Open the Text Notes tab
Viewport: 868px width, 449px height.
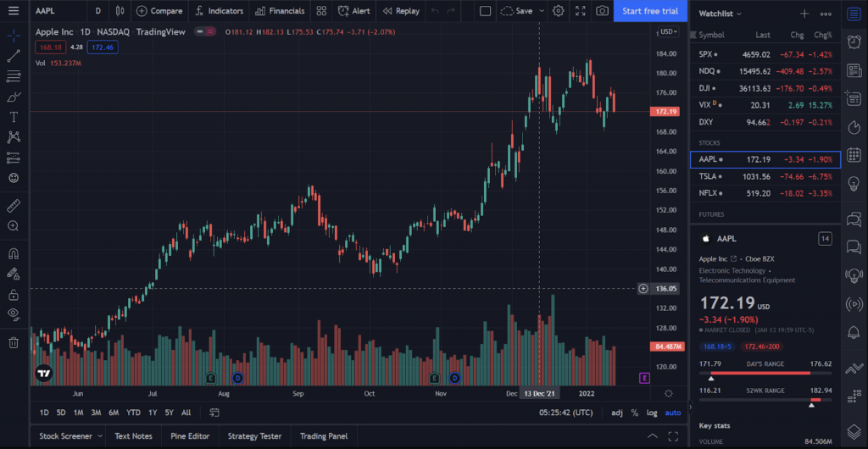pyautogui.click(x=133, y=436)
